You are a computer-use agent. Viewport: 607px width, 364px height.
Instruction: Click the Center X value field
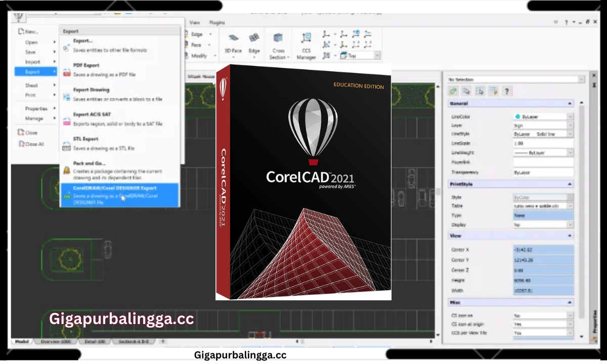point(543,250)
